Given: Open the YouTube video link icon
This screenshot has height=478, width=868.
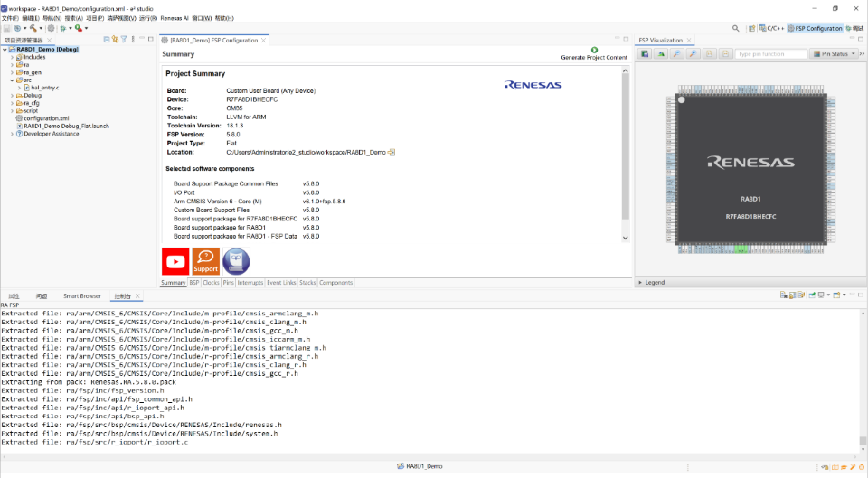Looking at the screenshot, I should tap(175, 261).
